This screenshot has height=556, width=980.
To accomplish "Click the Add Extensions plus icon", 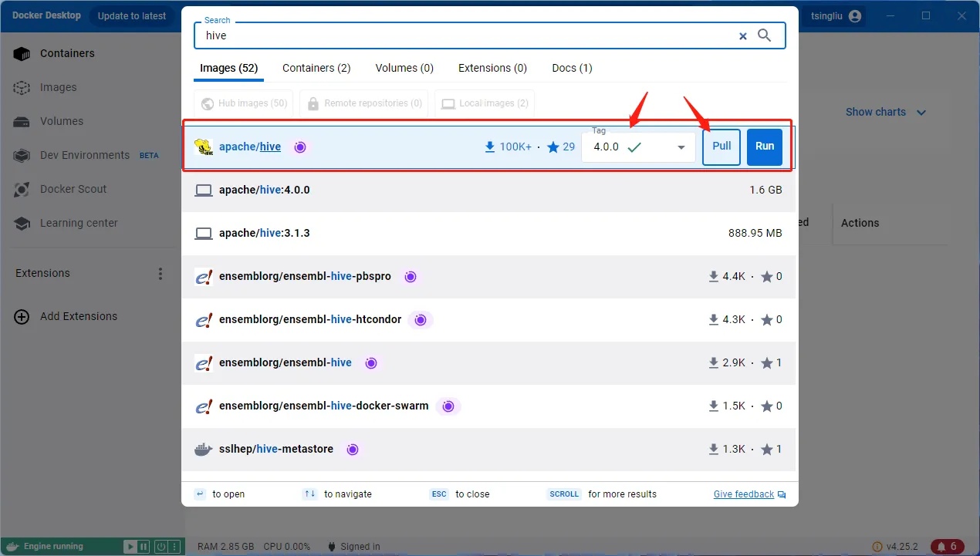I will point(22,316).
